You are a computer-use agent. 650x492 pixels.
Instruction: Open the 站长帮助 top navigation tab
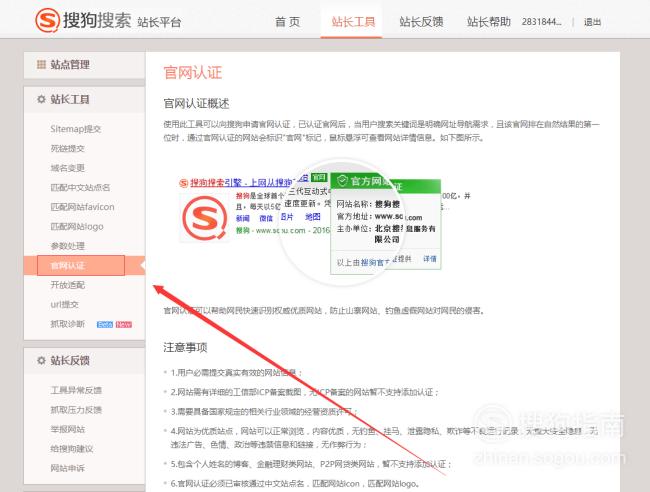488,22
